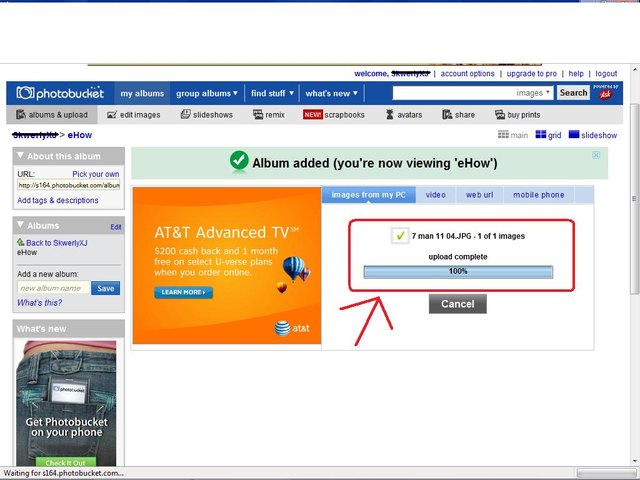Click the Ask powered-by logo
The image size is (640, 480).
(606, 93)
